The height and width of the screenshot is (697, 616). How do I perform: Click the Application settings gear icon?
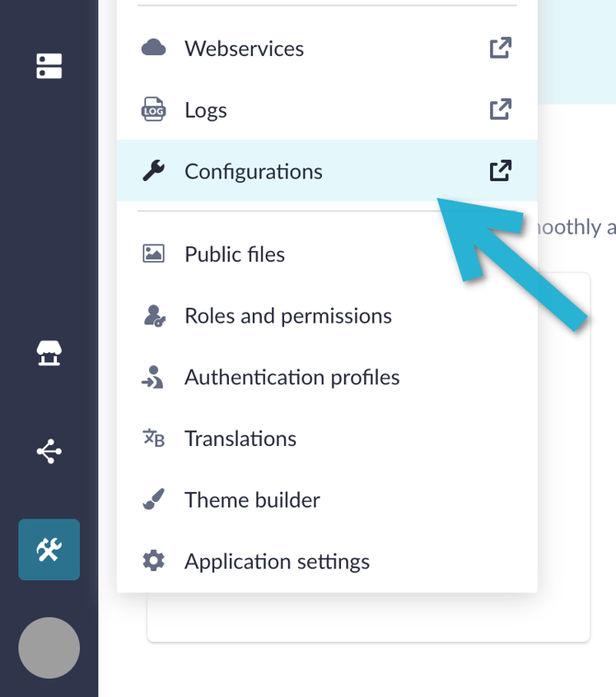[154, 561]
